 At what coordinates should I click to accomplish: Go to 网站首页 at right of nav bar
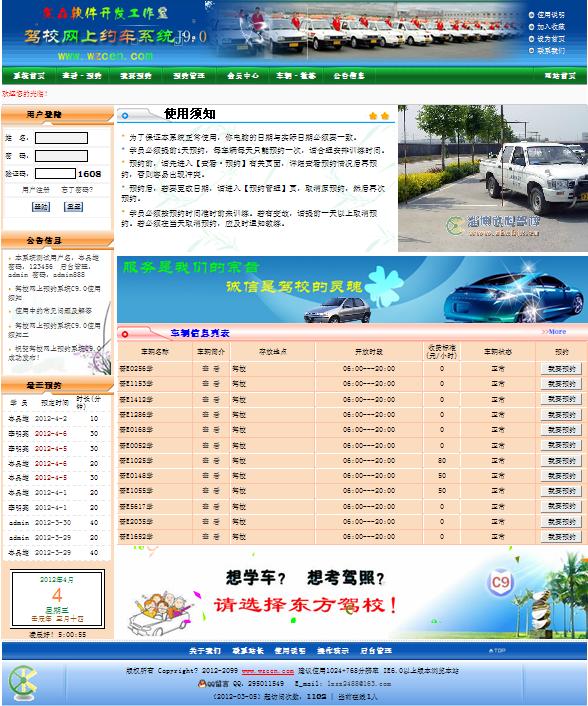point(560,76)
